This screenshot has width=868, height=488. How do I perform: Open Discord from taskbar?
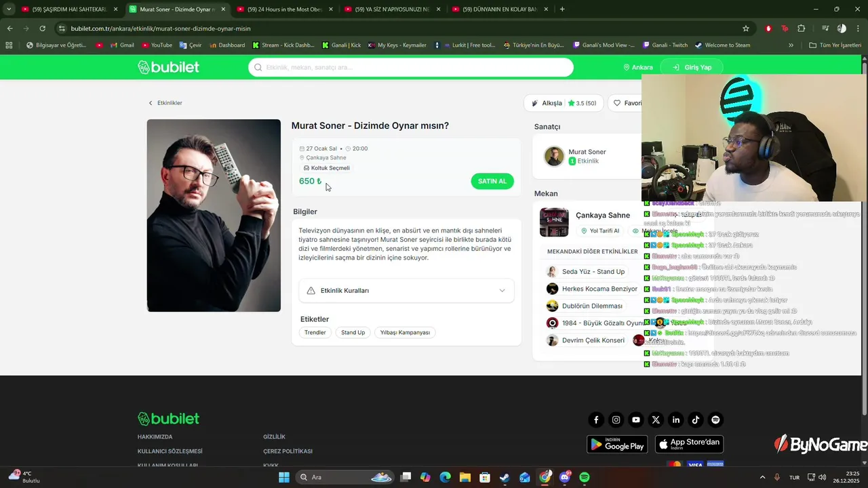pos(565,477)
